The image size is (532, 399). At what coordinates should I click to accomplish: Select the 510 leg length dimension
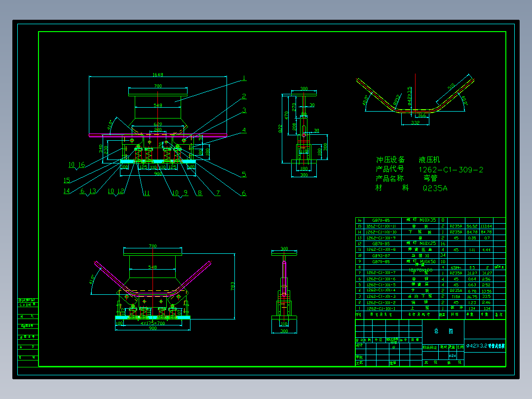coord(451,87)
